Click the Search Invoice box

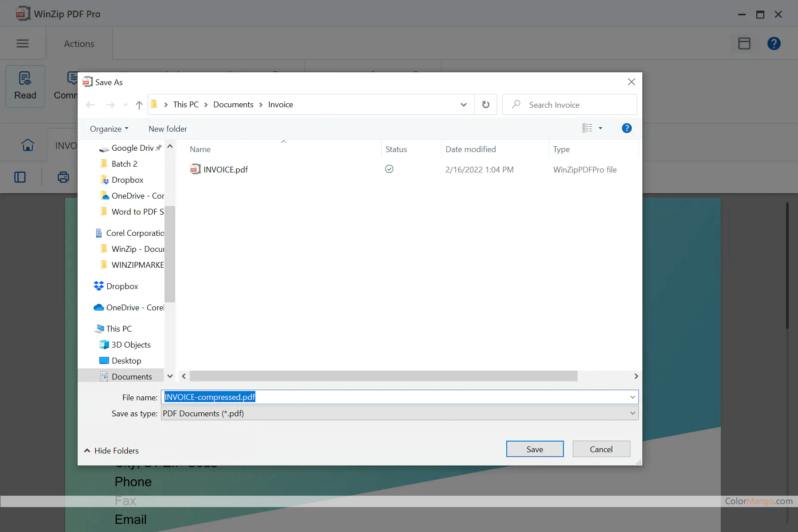coord(570,105)
